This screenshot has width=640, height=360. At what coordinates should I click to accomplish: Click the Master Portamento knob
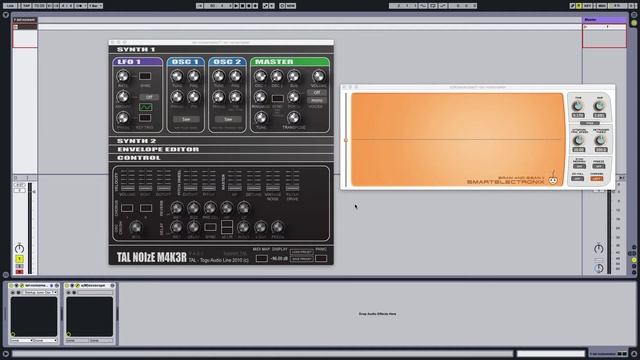293,97
